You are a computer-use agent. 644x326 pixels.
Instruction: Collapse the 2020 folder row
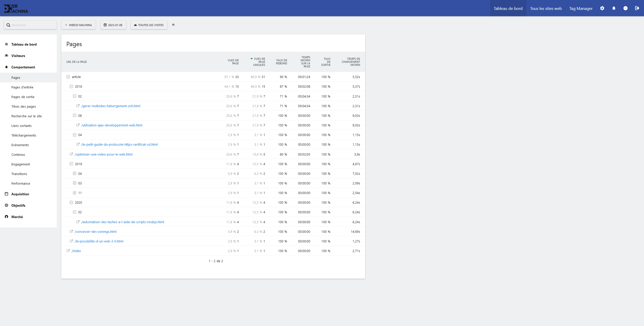point(71,202)
